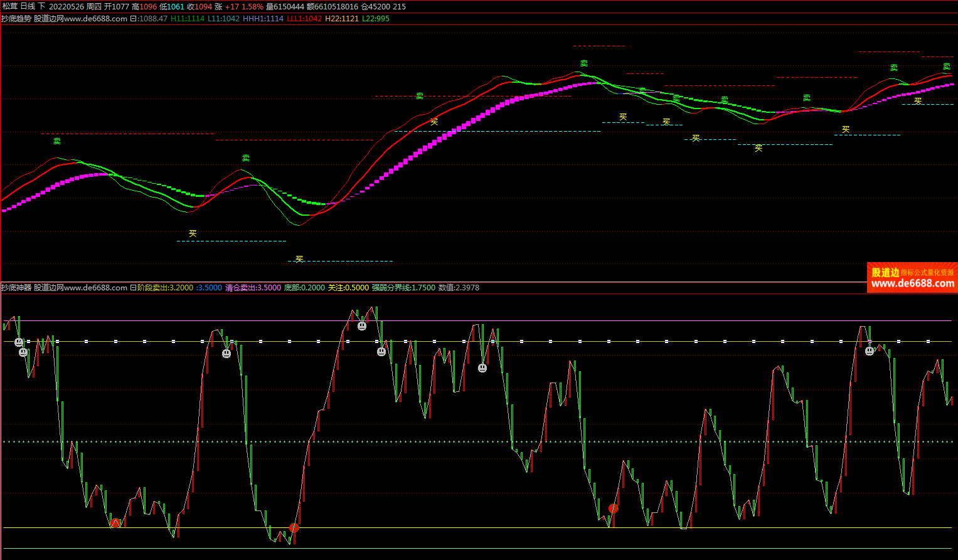
Task: Click the 底部:0.2000 value
Action: (x=304, y=288)
